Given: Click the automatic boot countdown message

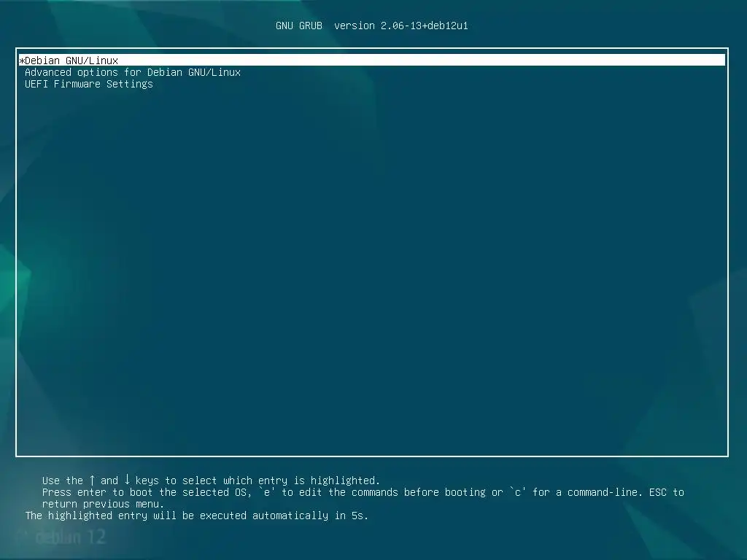Looking at the screenshot, I should point(197,516).
